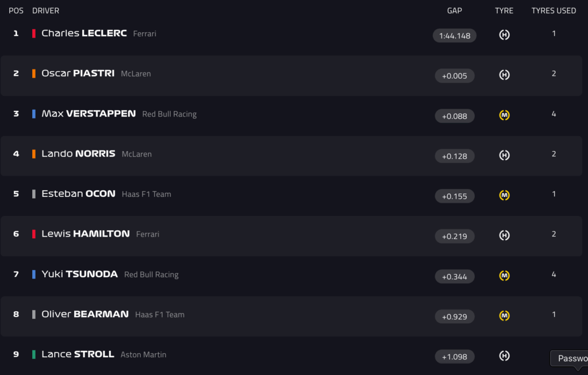
Task: Select Lando Norris results row
Action: coord(287,155)
